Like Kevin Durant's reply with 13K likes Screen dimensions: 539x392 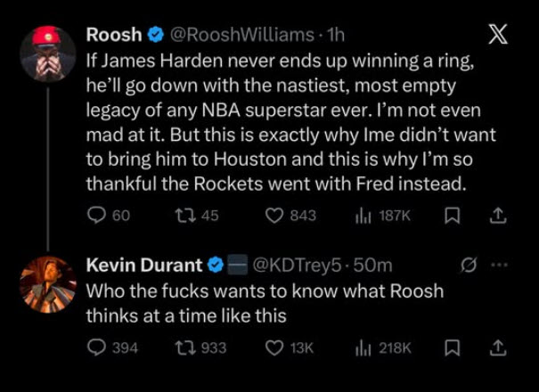[x=277, y=347]
